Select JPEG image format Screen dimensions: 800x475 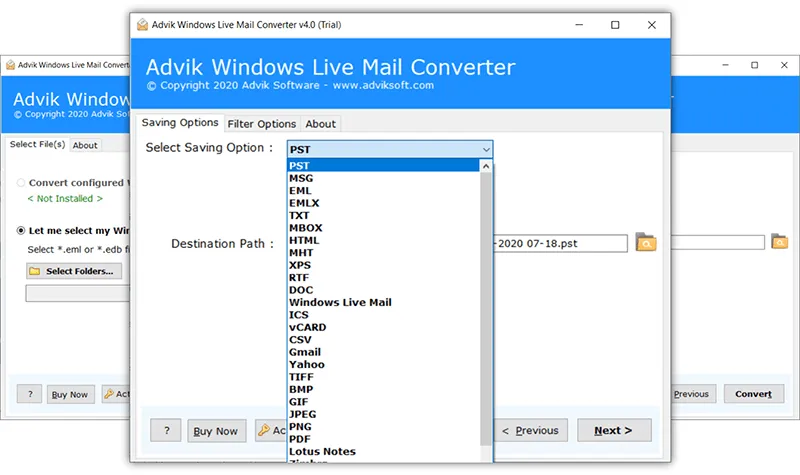pos(383,414)
